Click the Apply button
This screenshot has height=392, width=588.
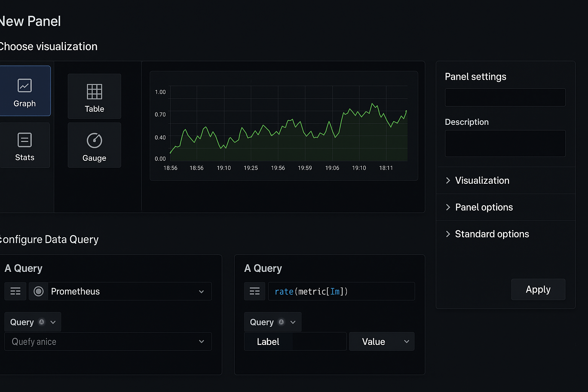(x=538, y=289)
